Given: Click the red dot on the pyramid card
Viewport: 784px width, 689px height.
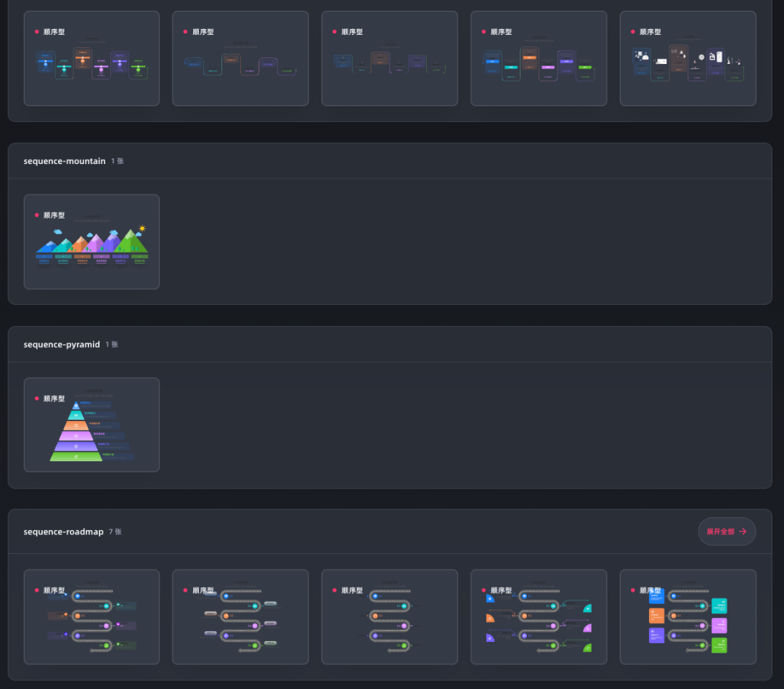Looking at the screenshot, I should pos(37,399).
